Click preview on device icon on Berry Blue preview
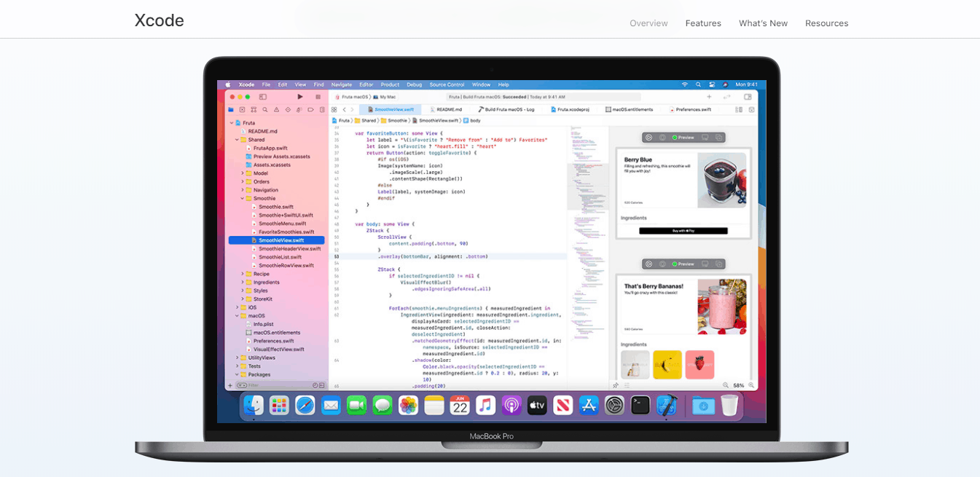 (662, 137)
